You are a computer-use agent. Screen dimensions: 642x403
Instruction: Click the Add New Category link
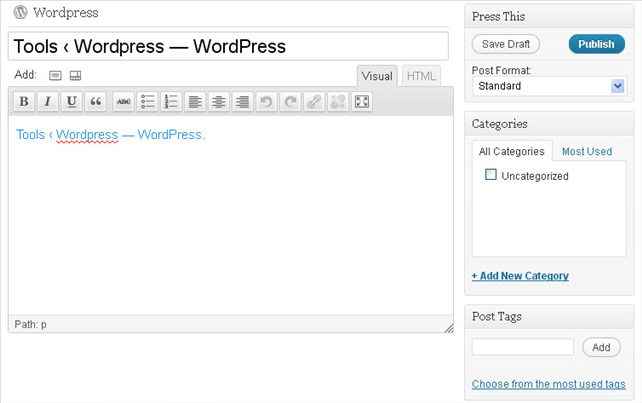[x=520, y=276]
